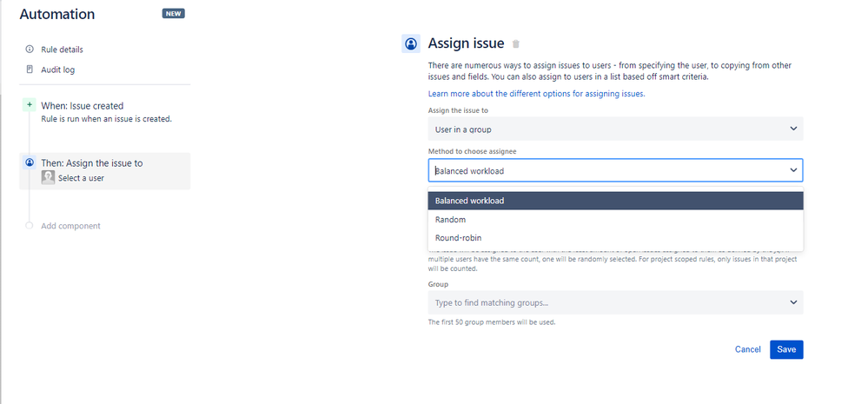The width and height of the screenshot is (868, 404).
Task: Click the Audit log document icon
Action: 30,70
